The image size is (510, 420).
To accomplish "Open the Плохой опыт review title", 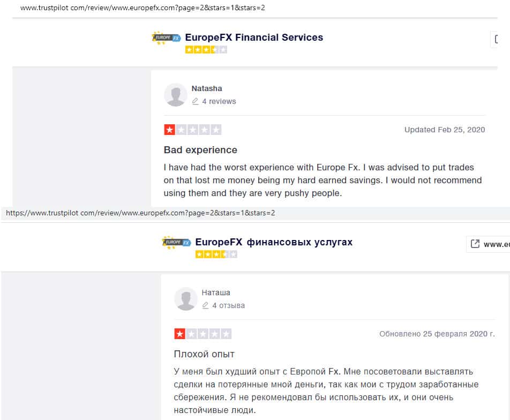I will click(x=204, y=354).
